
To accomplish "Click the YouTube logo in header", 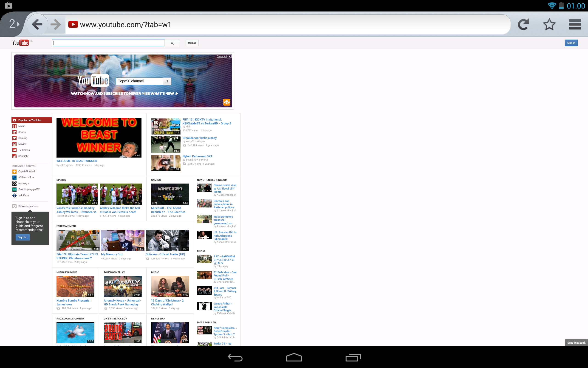I will [21, 43].
